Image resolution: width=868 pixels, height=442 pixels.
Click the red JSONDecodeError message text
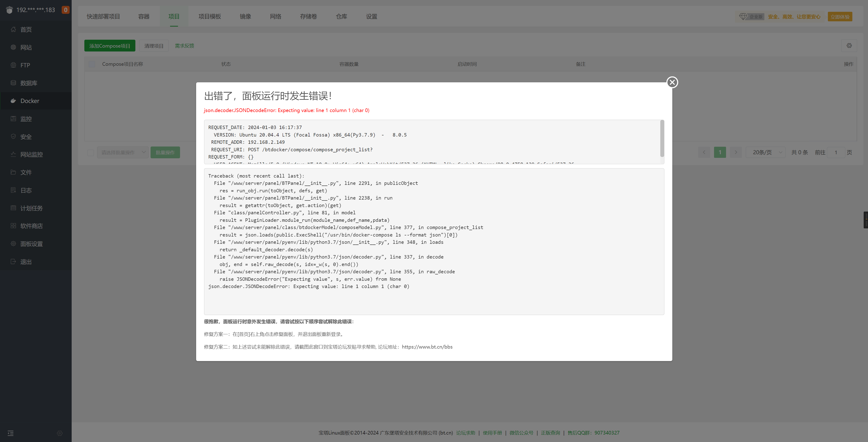tap(286, 110)
